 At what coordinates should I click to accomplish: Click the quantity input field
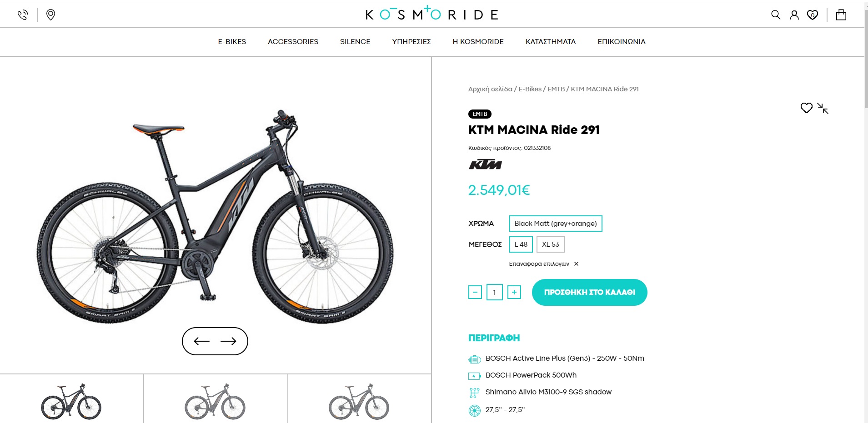[x=494, y=292]
